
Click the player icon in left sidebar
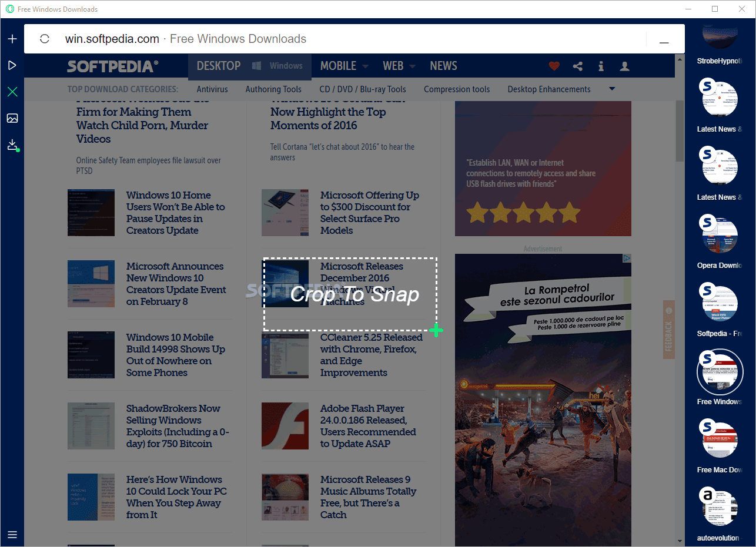point(12,65)
